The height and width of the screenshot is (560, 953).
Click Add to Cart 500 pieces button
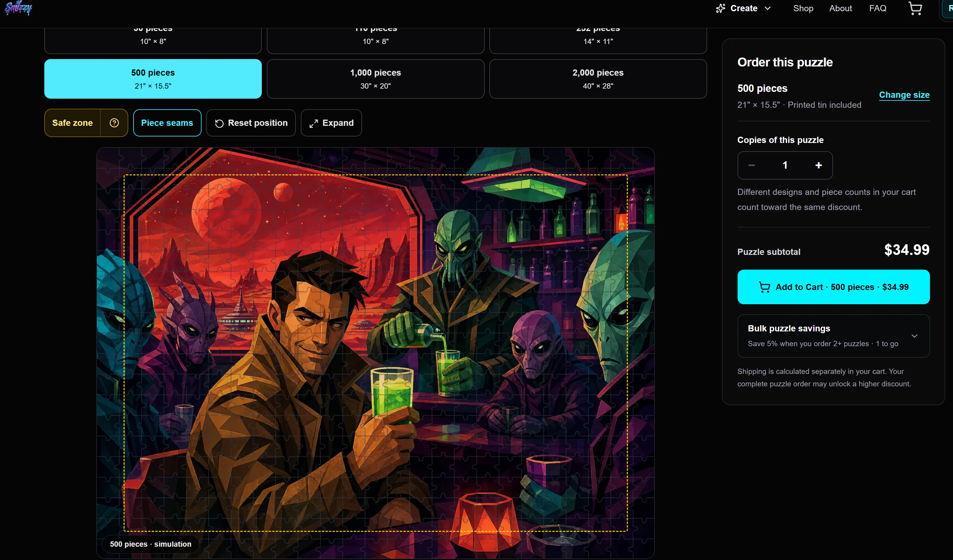pyautogui.click(x=833, y=287)
